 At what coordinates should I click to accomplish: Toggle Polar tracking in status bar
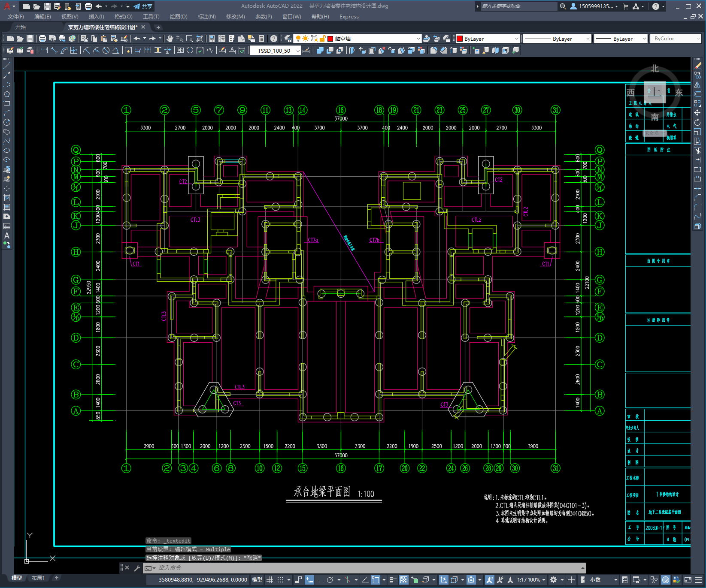pyautogui.click(x=330, y=580)
